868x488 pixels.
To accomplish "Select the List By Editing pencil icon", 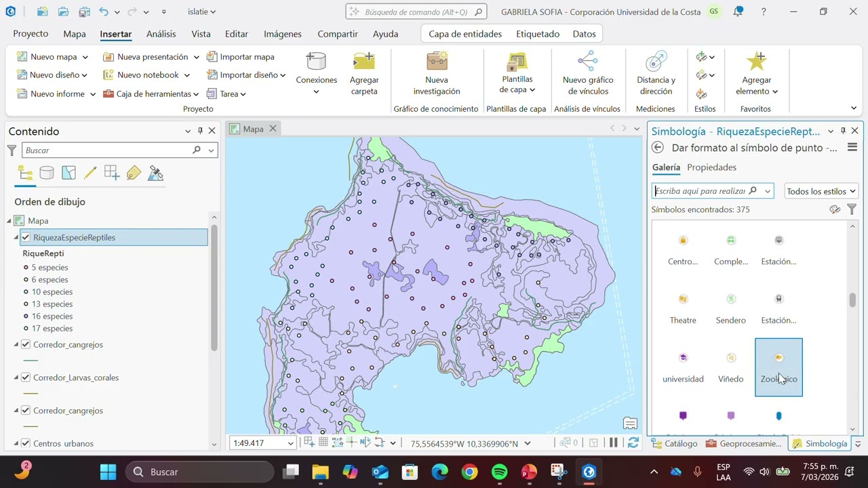I will tap(90, 173).
